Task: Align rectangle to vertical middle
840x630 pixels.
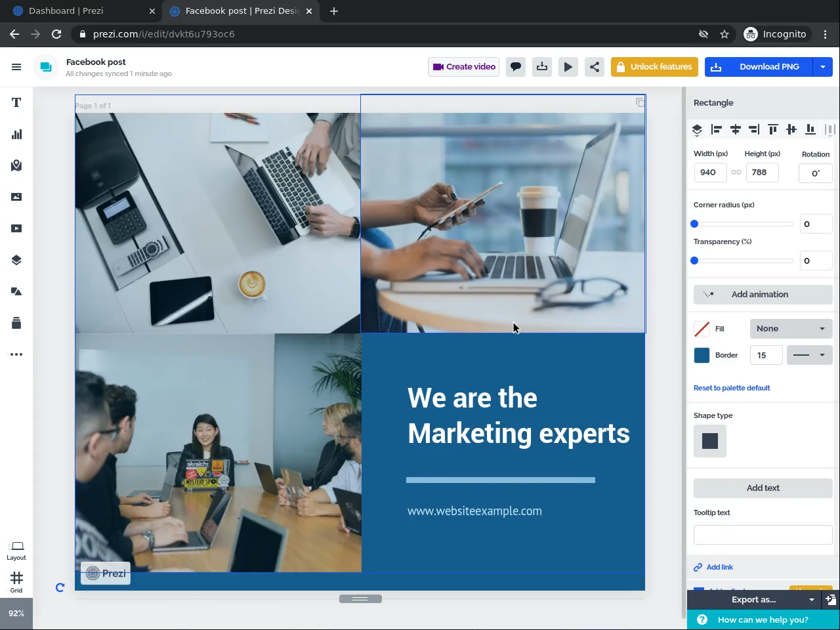Action: click(791, 130)
